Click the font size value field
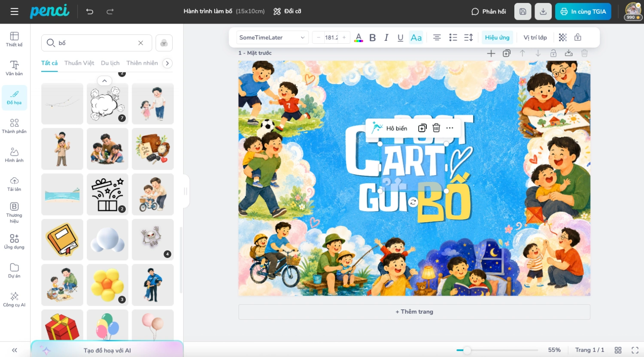The height and width of the screenshot is (357, 644). [331, 37]
